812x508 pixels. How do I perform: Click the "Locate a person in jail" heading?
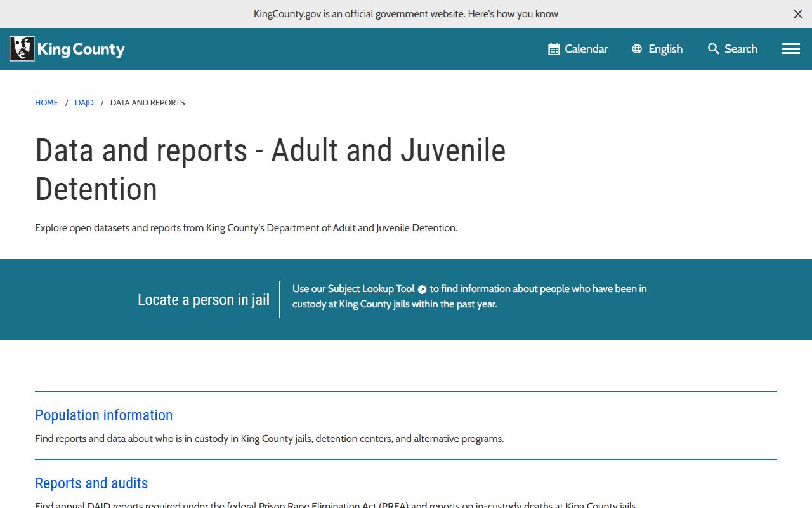coord(204,300)
